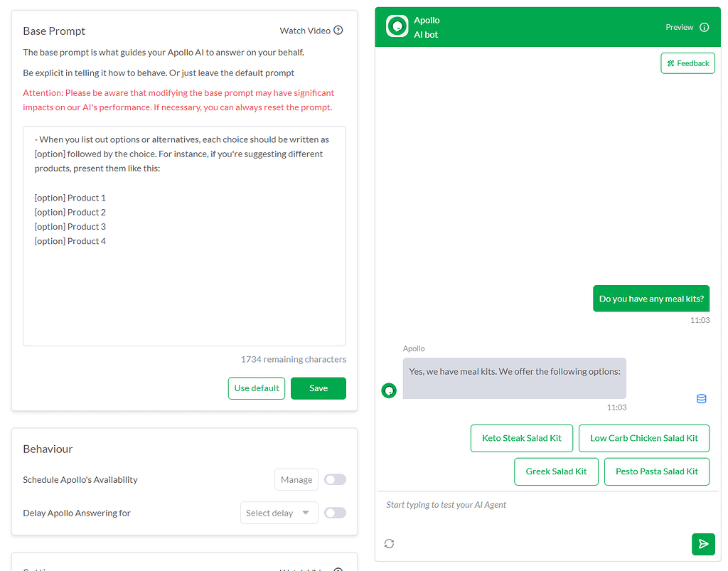Click the Use default button
This screenshot has height=571, width=728.
[256, 388]
